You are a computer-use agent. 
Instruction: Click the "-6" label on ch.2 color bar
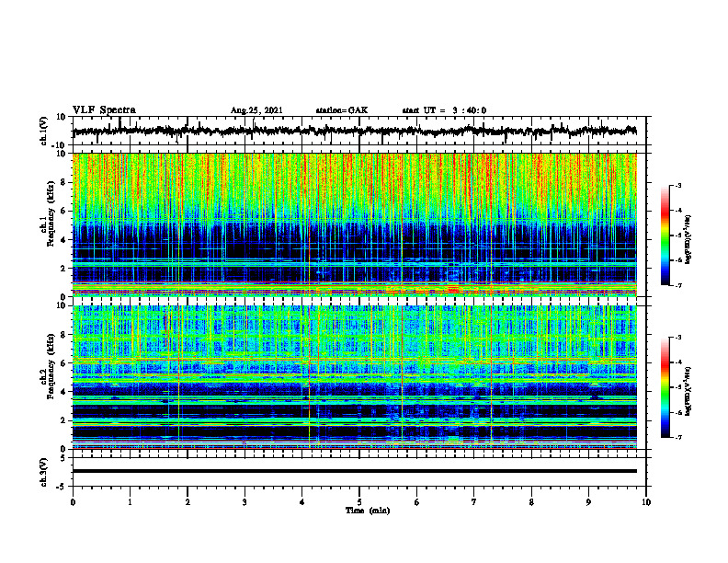click(x=677, y=412)
